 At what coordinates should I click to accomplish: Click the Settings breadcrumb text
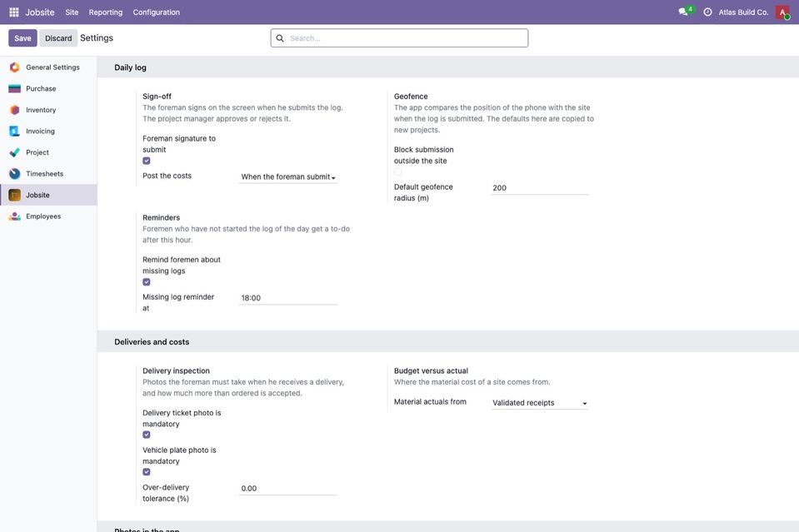(x=97, y=37)
